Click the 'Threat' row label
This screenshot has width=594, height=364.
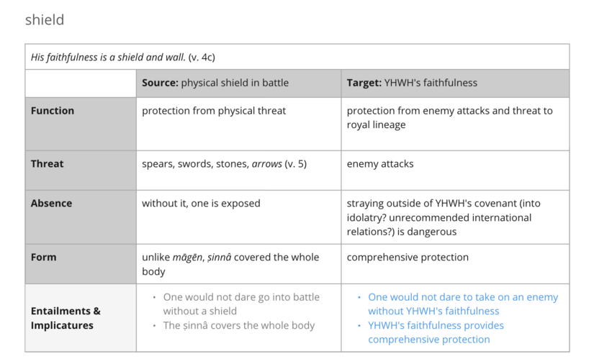pos(48,164)
